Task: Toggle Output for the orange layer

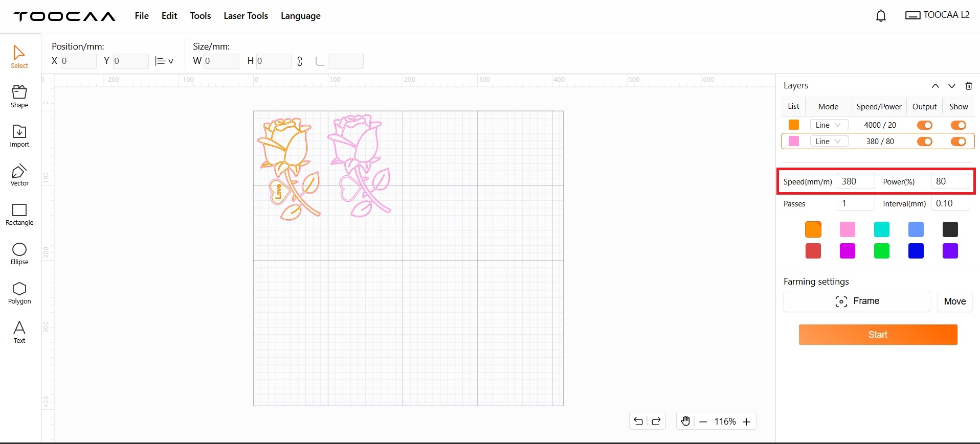Action: click(x=925, y=125)
